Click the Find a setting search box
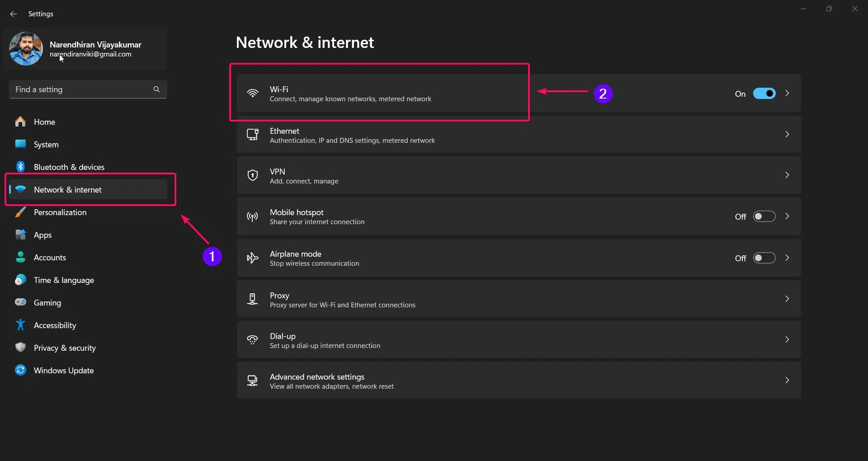 [88, 89]
